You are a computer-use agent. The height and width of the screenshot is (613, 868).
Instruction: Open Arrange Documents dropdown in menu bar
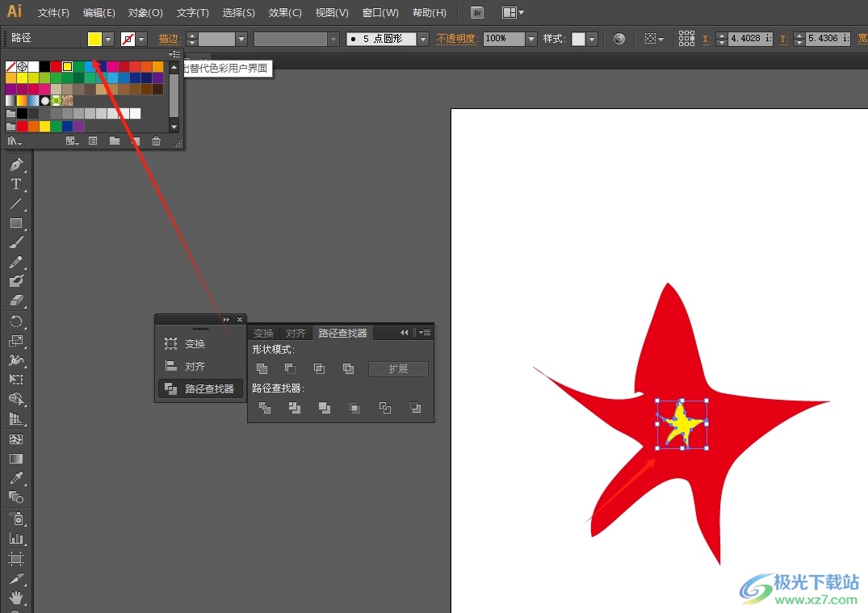514,13
